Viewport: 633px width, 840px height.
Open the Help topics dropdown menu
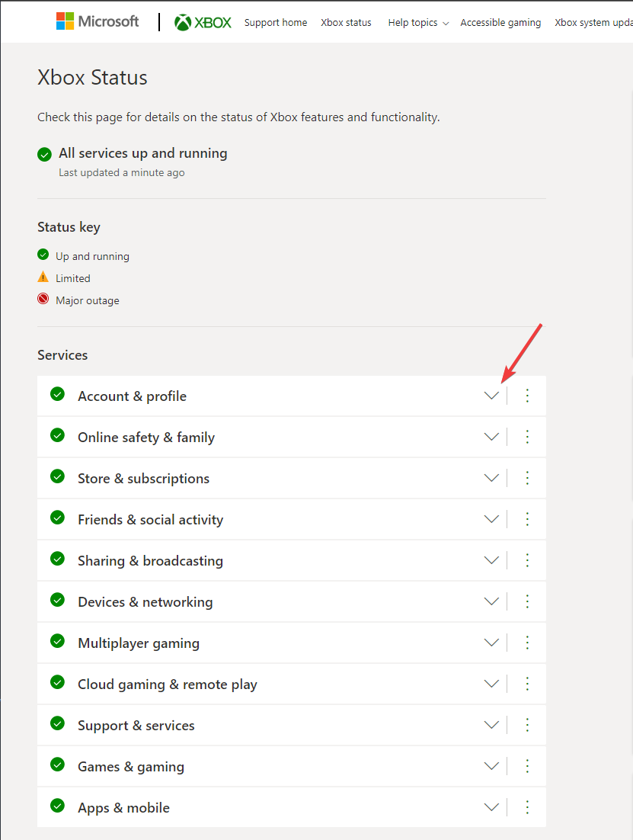(x=417, y=23)
